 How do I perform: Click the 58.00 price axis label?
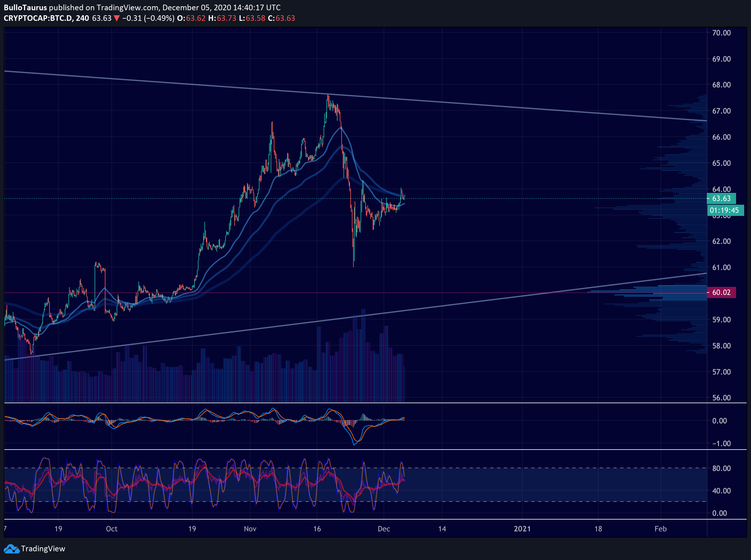[721, 346]
